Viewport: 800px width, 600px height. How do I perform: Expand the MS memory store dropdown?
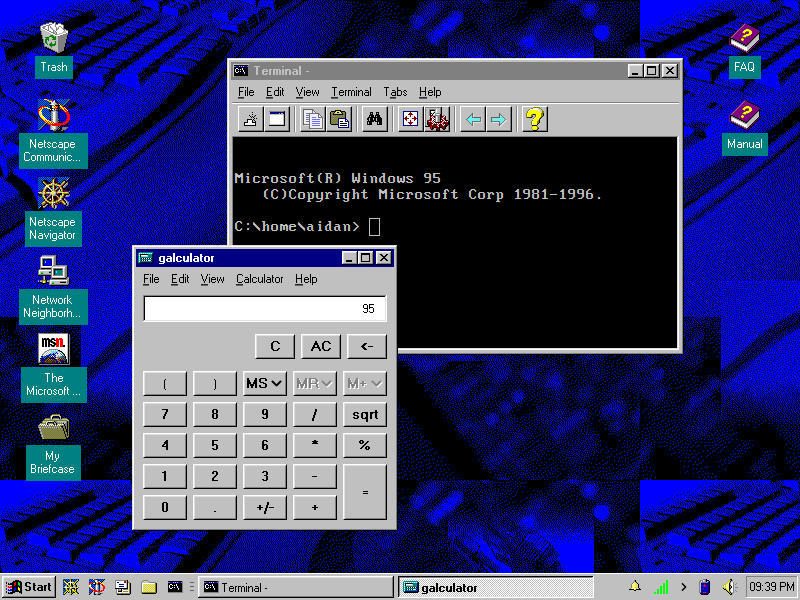coord(265,383)
